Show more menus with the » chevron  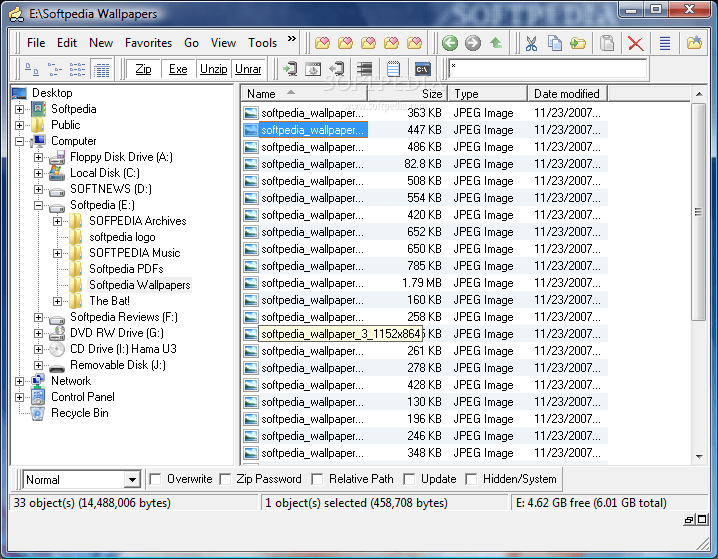pos(292,38)
